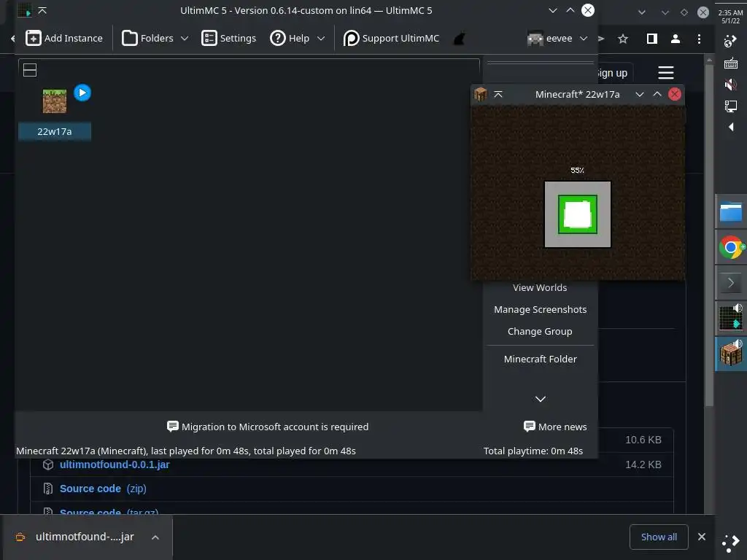The image size is (747, 560).
Task: Close the browser download bar
Action: (702, 537)
